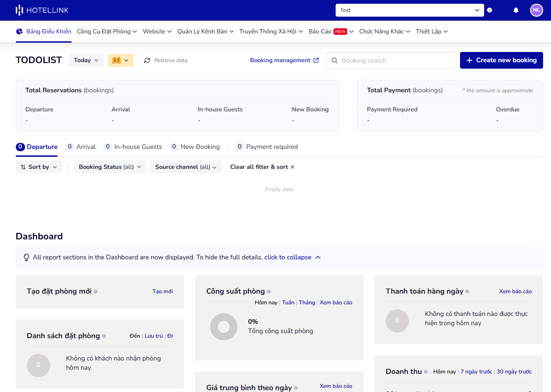
Task: Click the TODOLIST heading
Action: pyautogui.click(x=39, y=60)
